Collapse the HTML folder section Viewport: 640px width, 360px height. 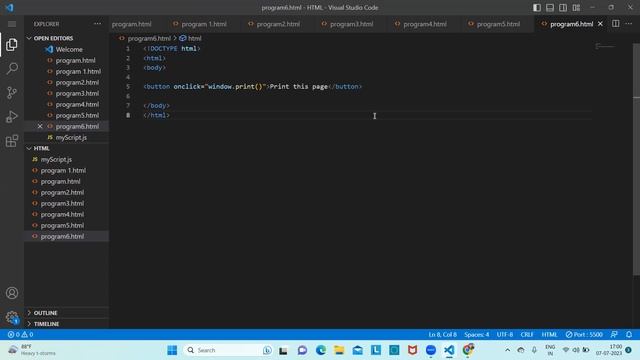[x=66, y=148]
